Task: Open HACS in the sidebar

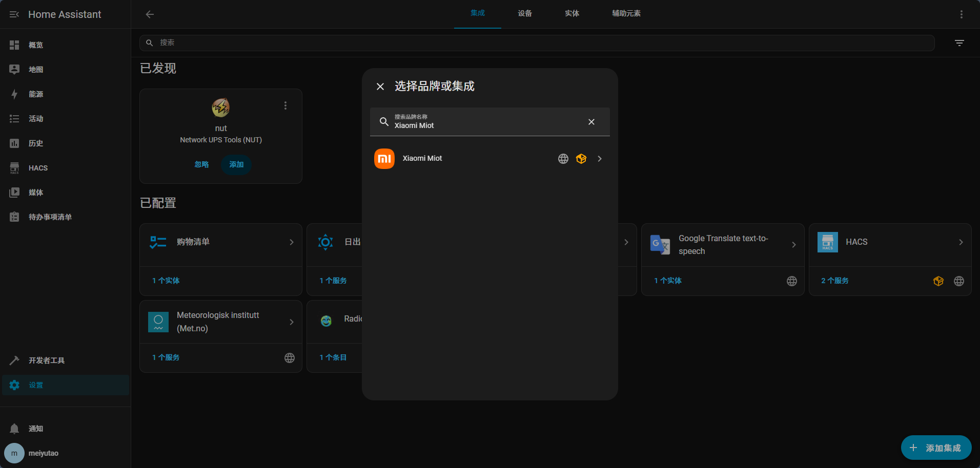Action: pyautogui.click(x=38, y=168)
